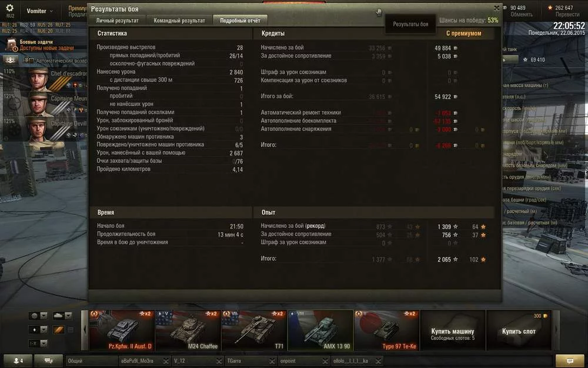Click the Нанесено урона value 2 840
588x368 pixels.
236,72
